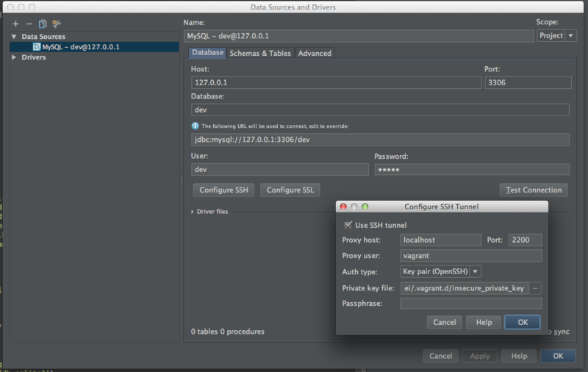Click Proxy user field showing vagrant
This screenshot has height=372, width=588.
click(x=470, y=256)
